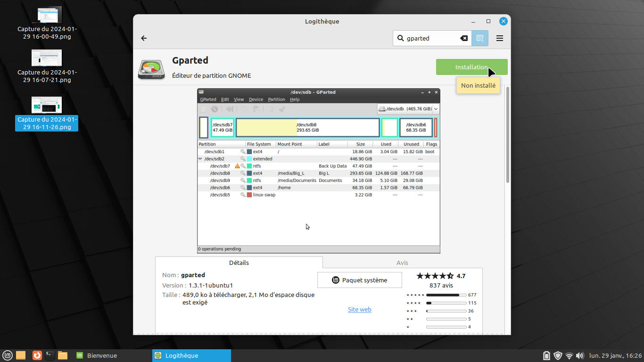This screenshot has height=362, width=644.
Task: Select the Version 1.3.1-1ubuntu1 text
Action: coord(198,285)
